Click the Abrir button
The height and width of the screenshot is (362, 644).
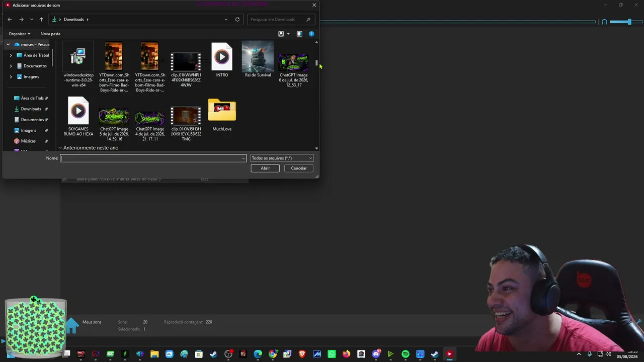point(265,168)
